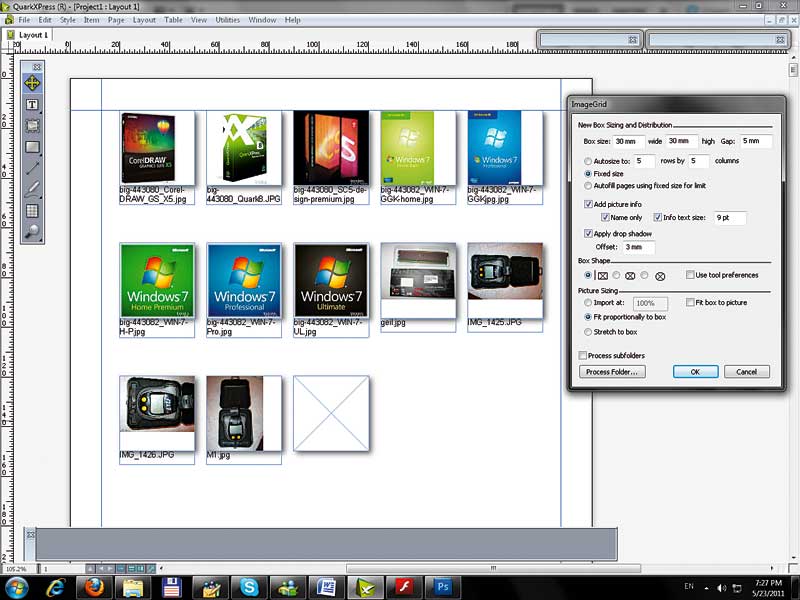This screenshot has height=600, width=800.
Task: Open Firefox from the taskbar
Action: coord(94,587)
